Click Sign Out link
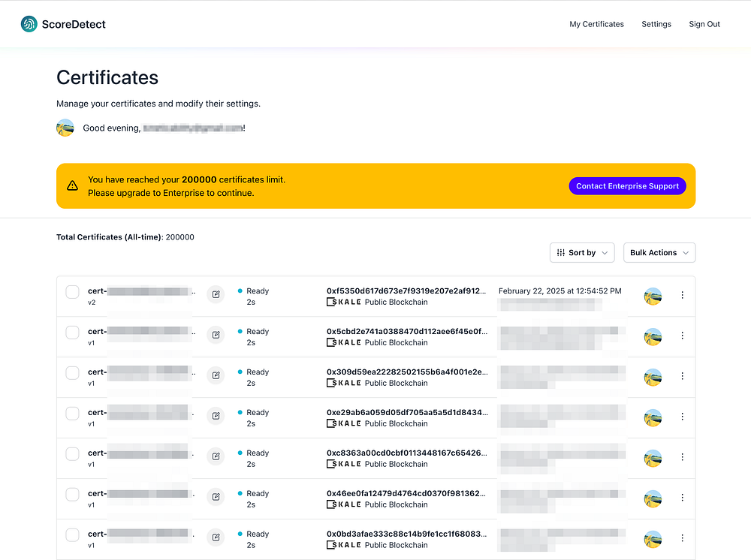 704,24
